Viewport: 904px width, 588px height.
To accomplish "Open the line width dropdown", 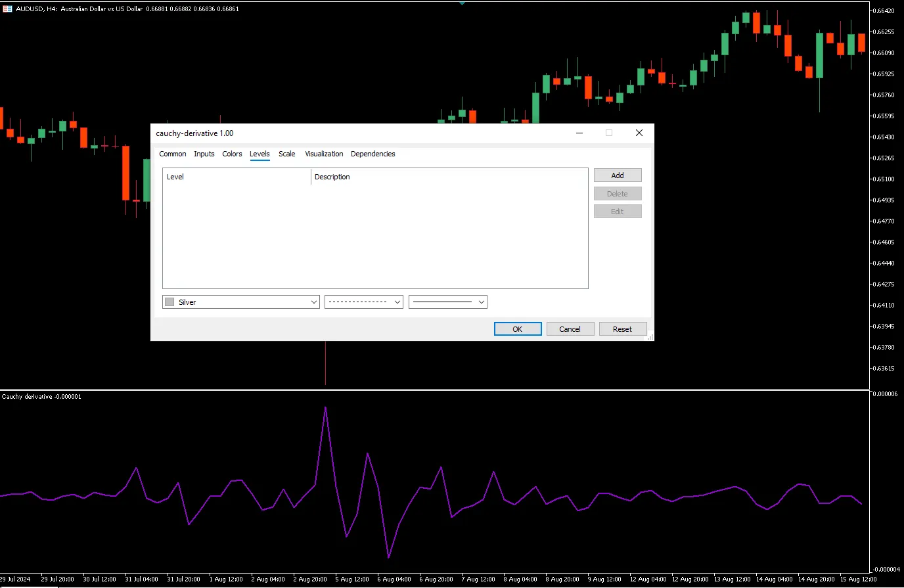I will (448, 302).
